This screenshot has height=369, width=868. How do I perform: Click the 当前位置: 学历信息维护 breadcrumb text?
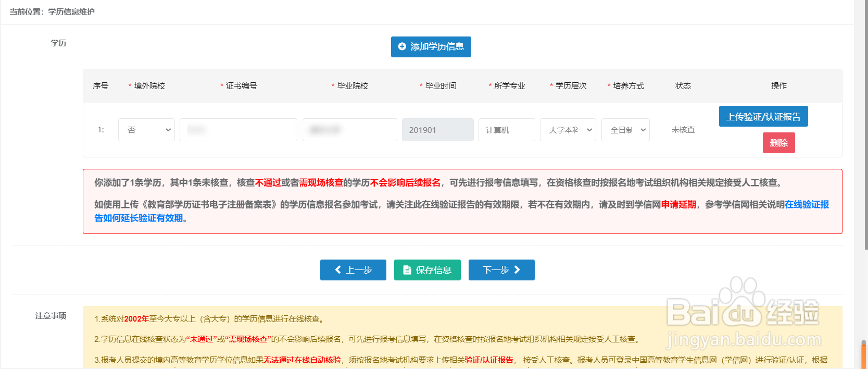pyautogui.click(x=52, y=11)
